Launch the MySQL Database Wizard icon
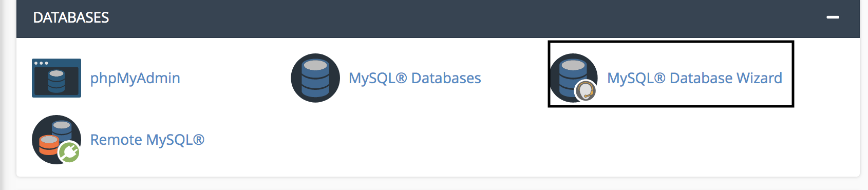The image size is (868, 190). click(x=574, y=78)
